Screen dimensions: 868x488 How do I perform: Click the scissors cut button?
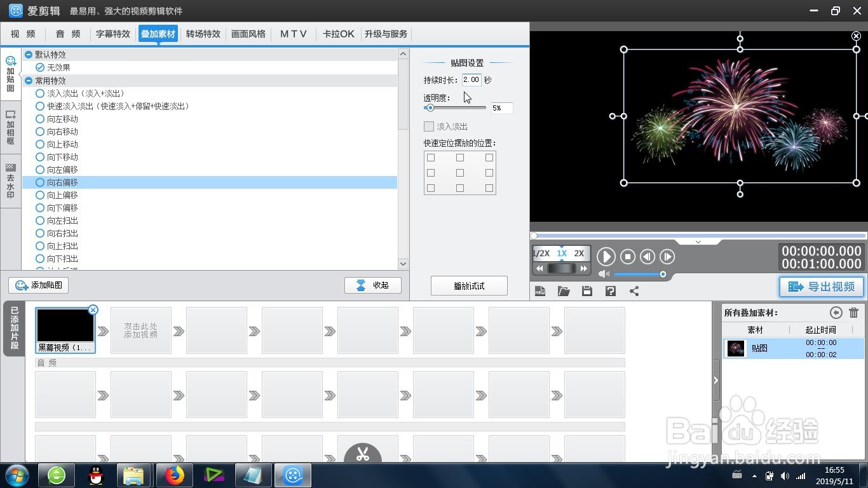(x=363, y=453)
